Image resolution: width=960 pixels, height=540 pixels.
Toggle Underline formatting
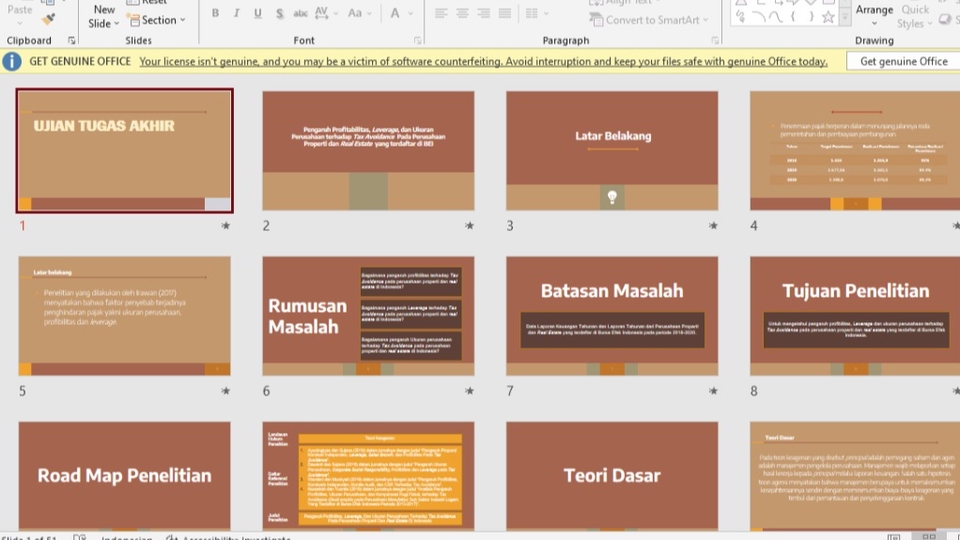(258, 13)
